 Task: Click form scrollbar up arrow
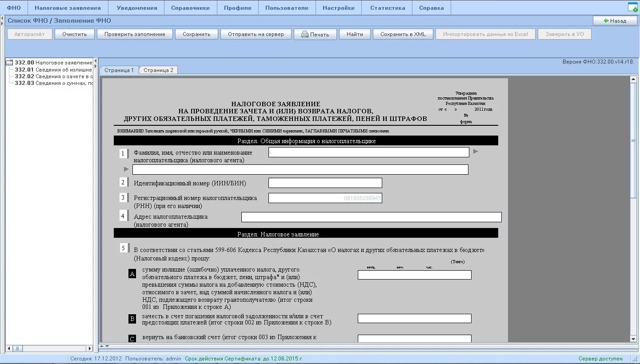pos(634,80)
